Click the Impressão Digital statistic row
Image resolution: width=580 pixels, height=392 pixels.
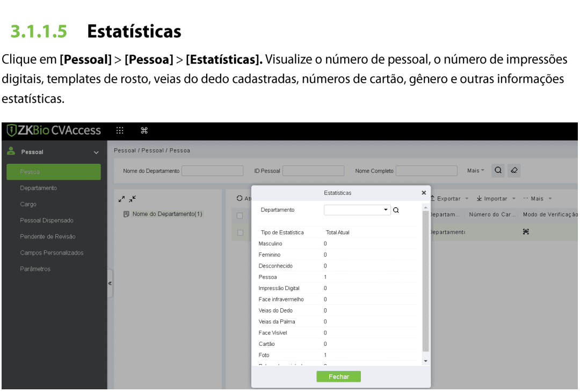[x=337, y=288]
